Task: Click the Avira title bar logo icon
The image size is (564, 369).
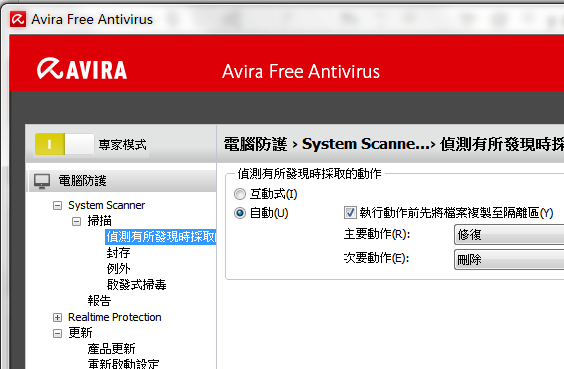Action: click(18, 19)
